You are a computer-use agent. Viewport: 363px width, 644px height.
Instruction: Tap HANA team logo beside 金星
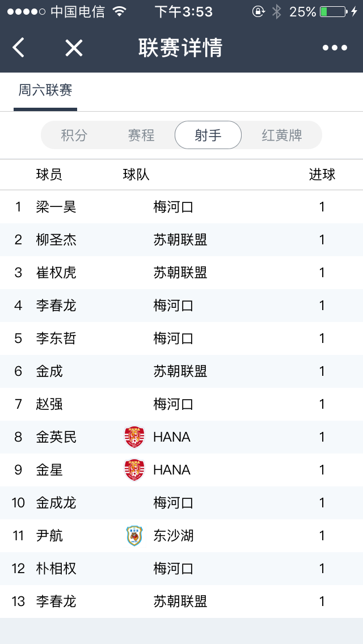134,470
